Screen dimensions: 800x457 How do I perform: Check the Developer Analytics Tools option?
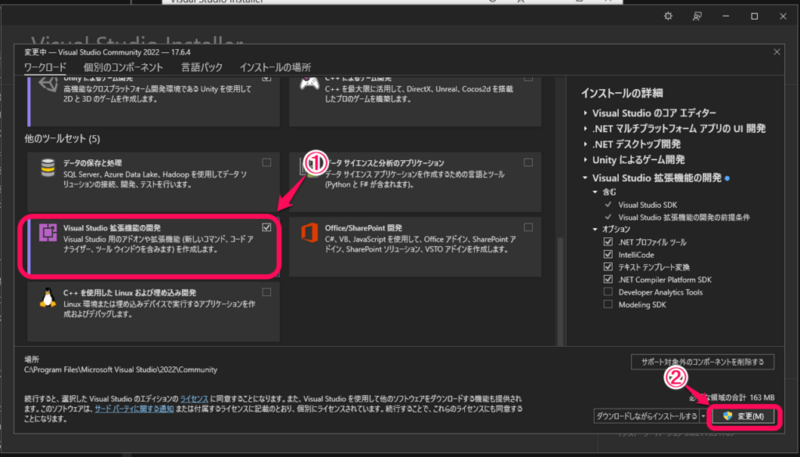[608, 292]
